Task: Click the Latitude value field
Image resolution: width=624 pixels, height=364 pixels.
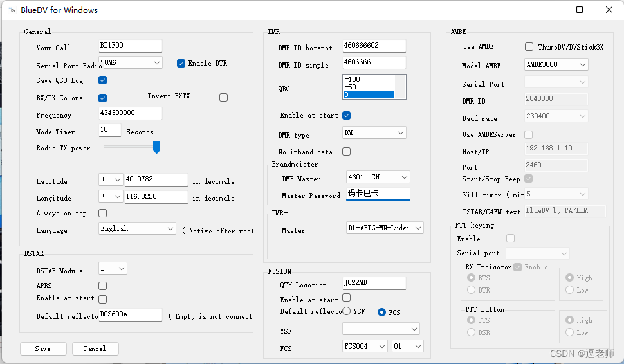Action: click(x=156, y=179)
